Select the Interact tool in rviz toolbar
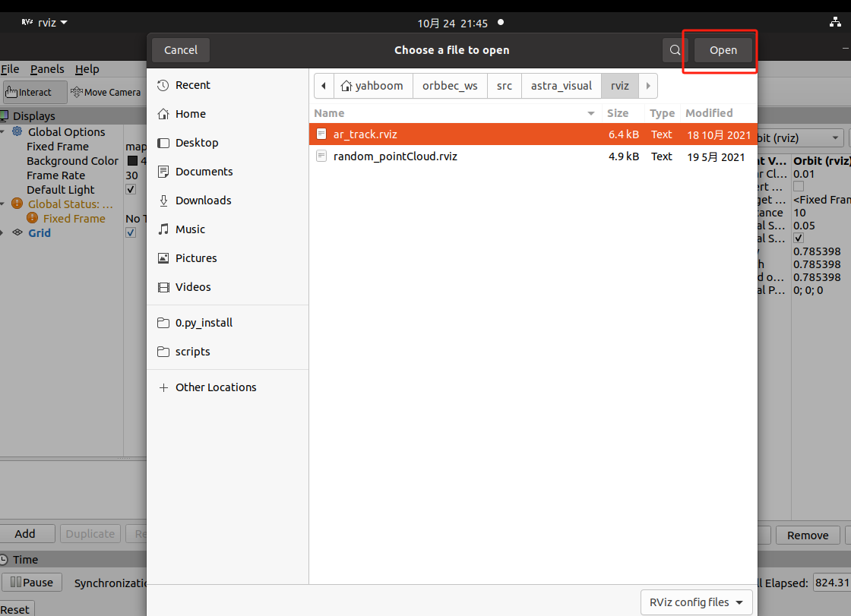The image size is (851, 616). tap(35, 92)
